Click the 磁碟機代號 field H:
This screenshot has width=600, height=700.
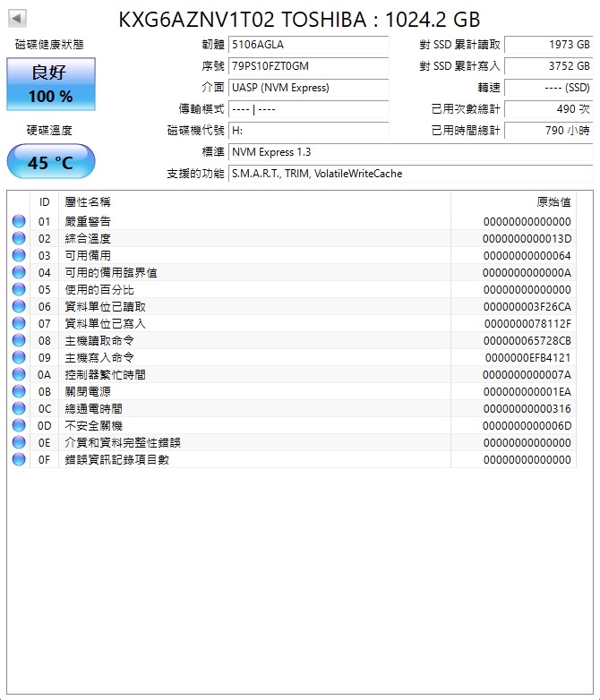(308, 131)
